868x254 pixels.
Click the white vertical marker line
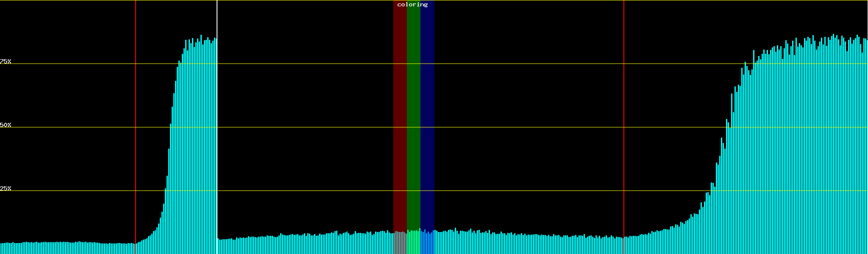pos(217,127)
